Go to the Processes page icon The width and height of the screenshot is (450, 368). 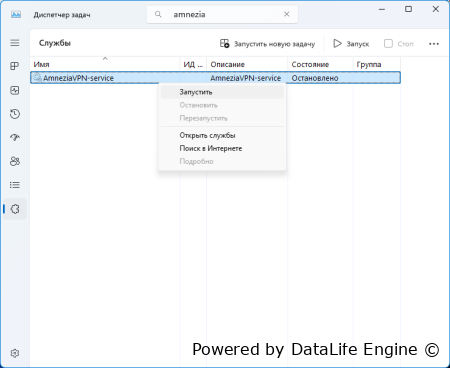pos(15,66)
